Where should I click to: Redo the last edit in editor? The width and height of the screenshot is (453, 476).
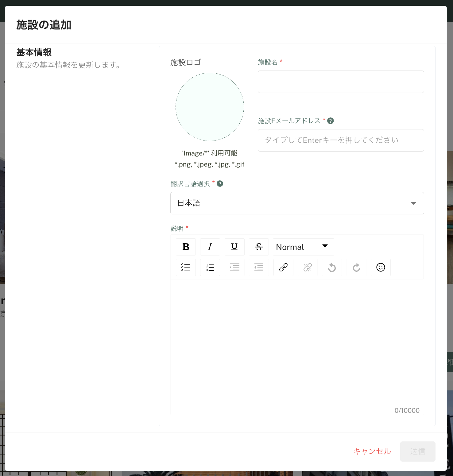click(356, 267)
